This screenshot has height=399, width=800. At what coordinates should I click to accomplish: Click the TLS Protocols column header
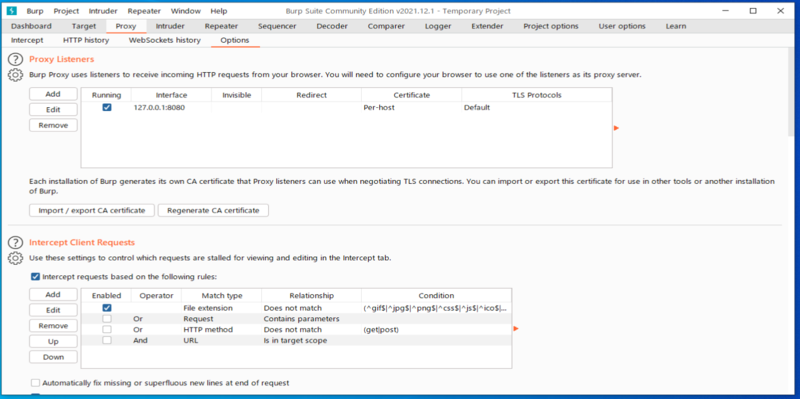537,95
